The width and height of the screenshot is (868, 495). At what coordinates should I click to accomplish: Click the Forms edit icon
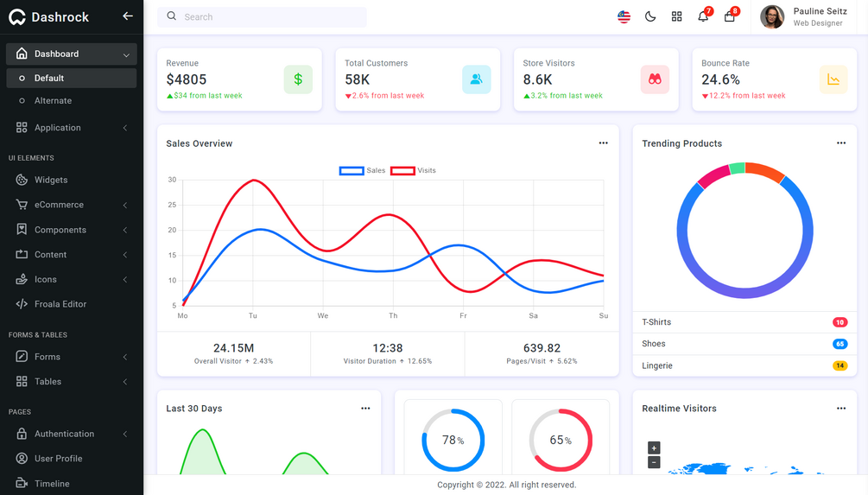pyautogui.click(x=22, y=356)
